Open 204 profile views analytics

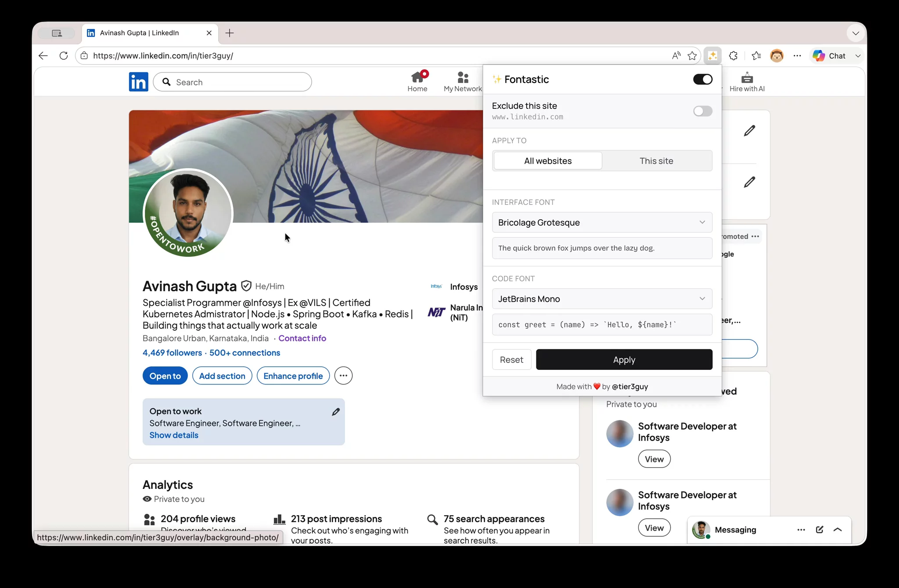click(x=198, y=519)
